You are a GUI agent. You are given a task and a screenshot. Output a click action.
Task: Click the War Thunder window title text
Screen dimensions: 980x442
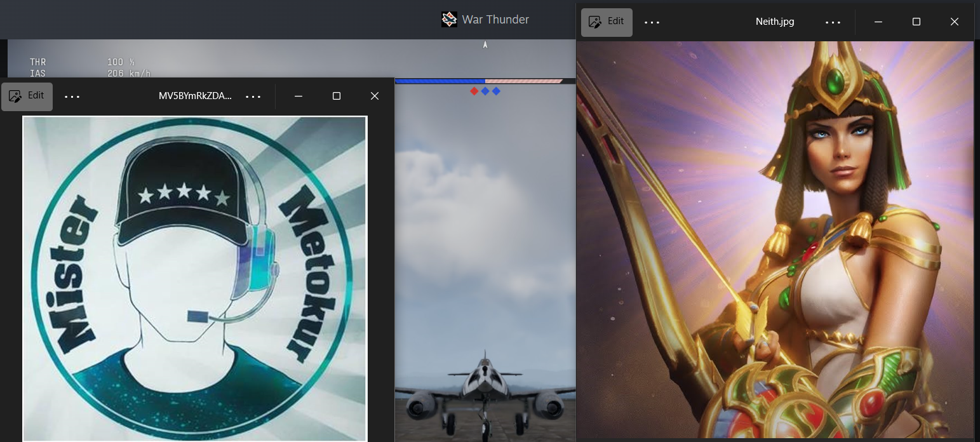495,20
